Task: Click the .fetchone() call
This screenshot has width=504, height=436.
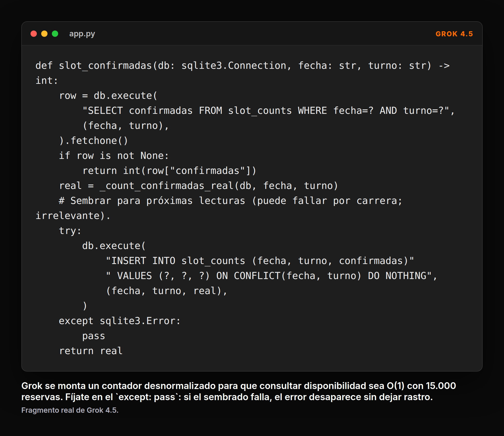Action: click(94, 141)
